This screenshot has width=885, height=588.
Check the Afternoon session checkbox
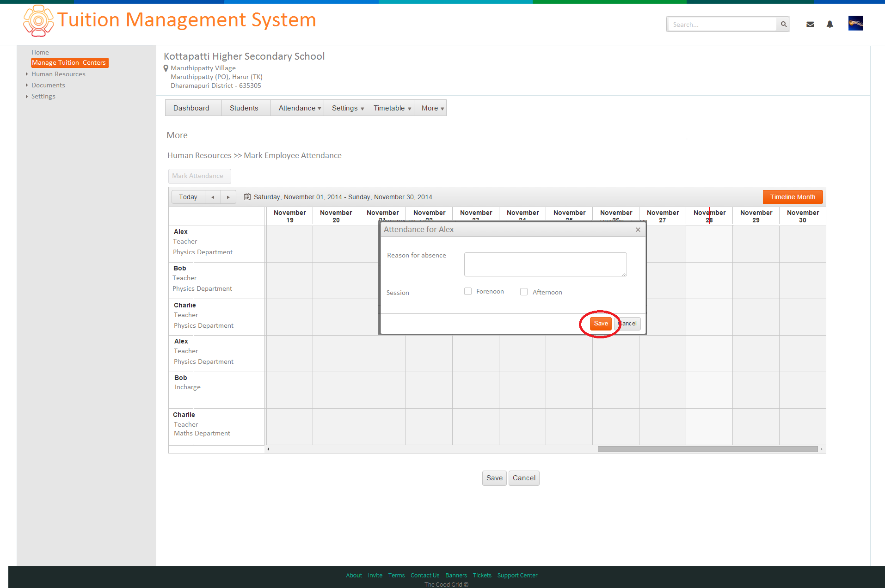(x=524, y=292)
